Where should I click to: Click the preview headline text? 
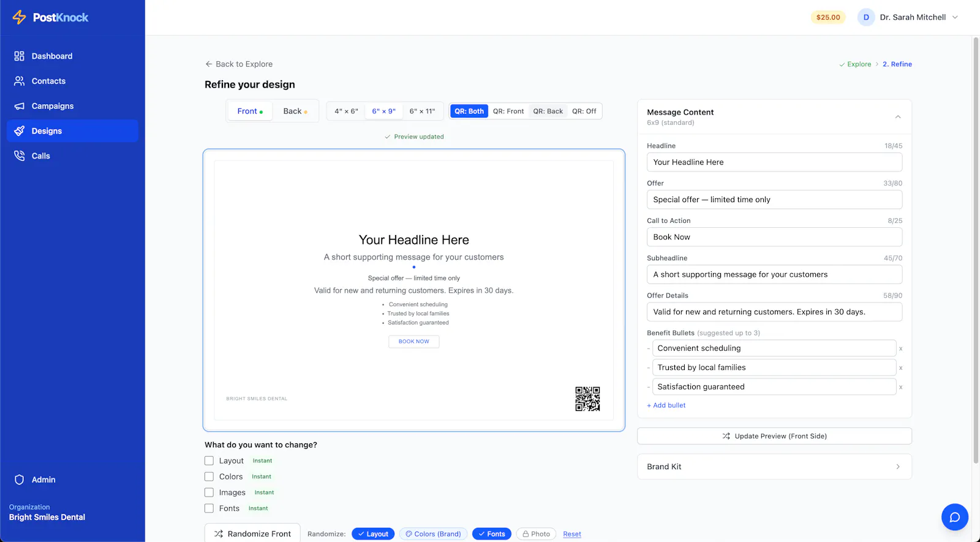(414, 240)
